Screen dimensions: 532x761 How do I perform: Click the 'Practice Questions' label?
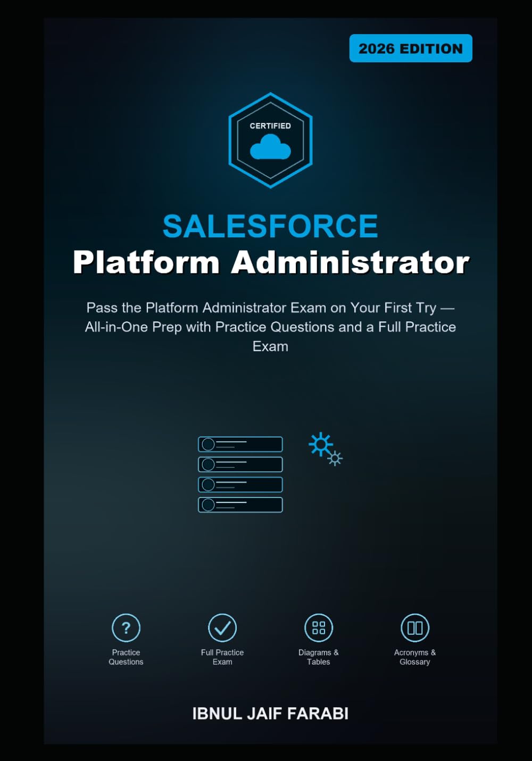click(x=126, y=657)
